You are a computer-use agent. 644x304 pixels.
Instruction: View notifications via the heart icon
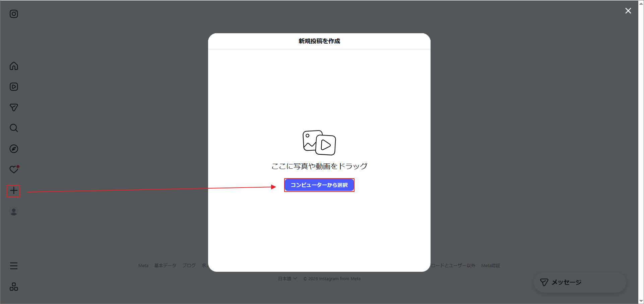14,169
